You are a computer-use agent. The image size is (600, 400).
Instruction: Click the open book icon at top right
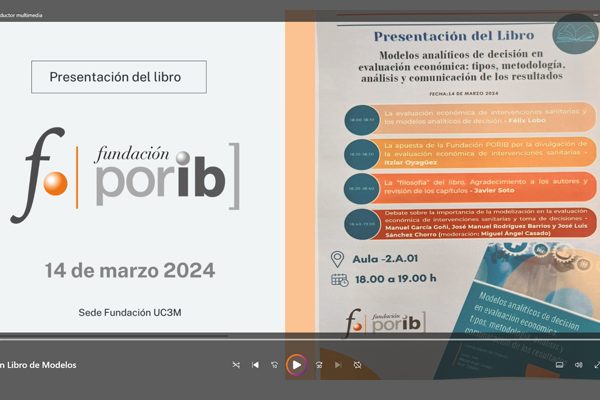click(x=575, y=37)
